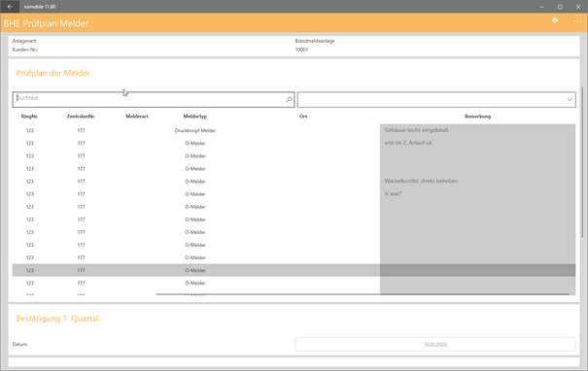
Task: Click the Bemerkung column header
Action: pos(477,117)
